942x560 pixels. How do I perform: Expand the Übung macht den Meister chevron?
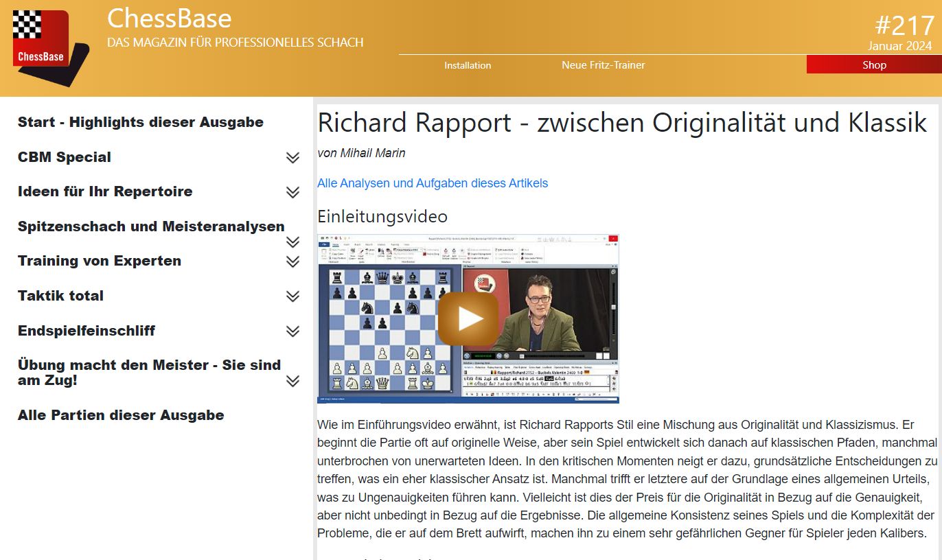[x=292, y=381]
